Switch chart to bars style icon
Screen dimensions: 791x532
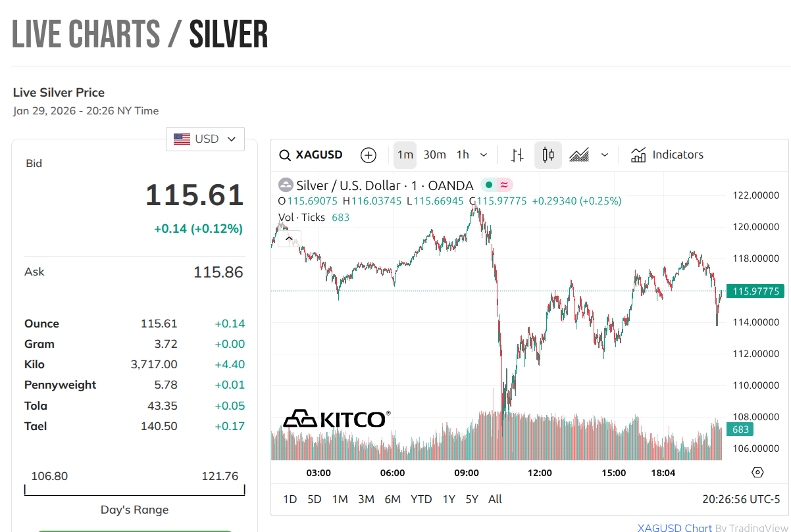click(x=518, y=155)
